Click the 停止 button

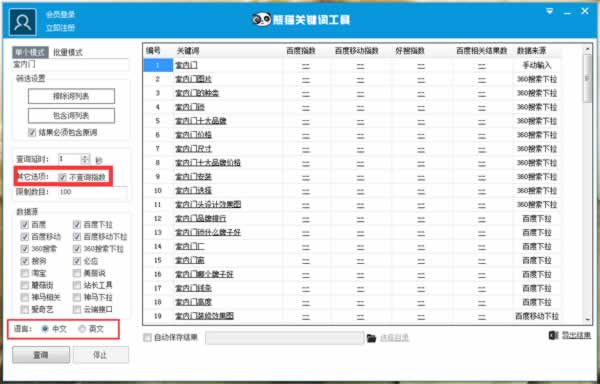click(x=101, y=355)
